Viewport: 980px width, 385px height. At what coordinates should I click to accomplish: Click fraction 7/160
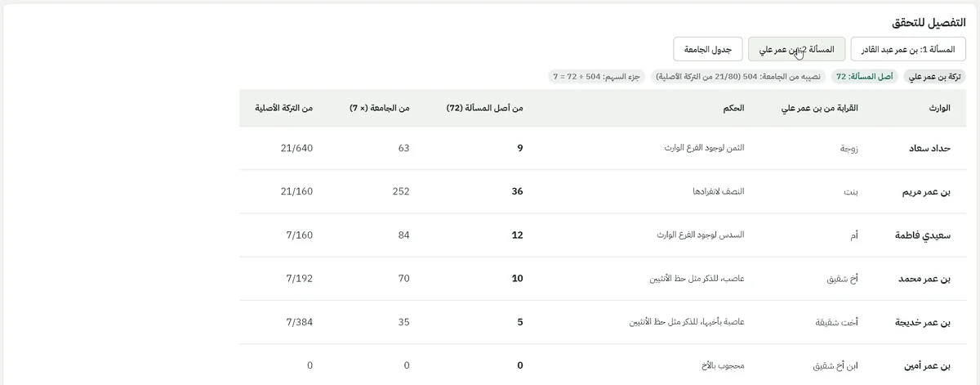coord(299,235)
